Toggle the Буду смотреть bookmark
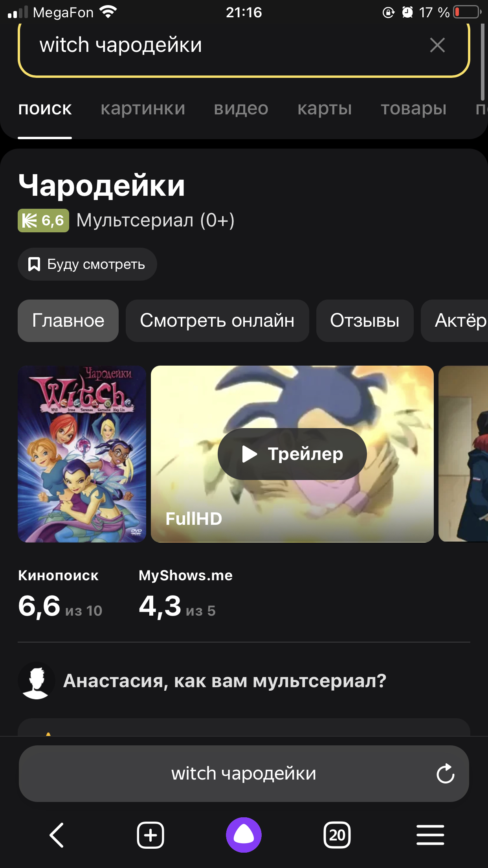This screenshot has width=488, height=868. pyautogui.click(x=87, y=264)
